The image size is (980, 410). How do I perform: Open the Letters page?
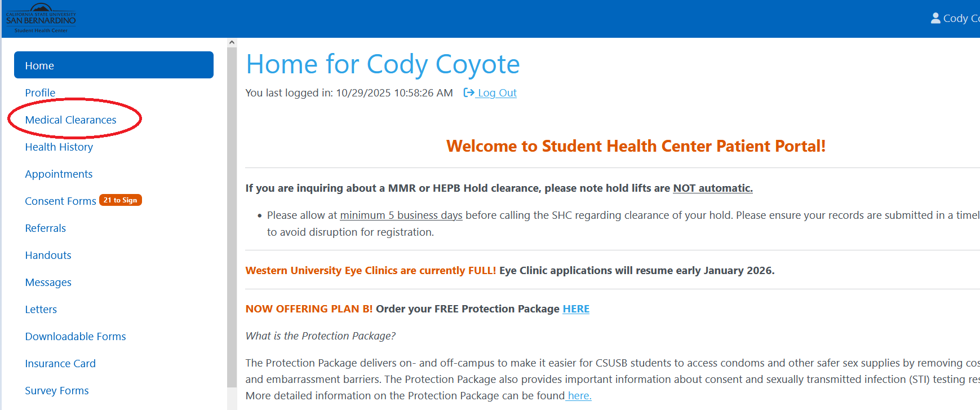[41, 309]
